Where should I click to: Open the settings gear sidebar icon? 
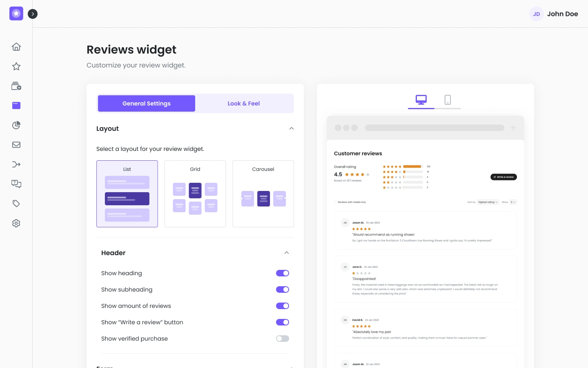pos(16,223)
